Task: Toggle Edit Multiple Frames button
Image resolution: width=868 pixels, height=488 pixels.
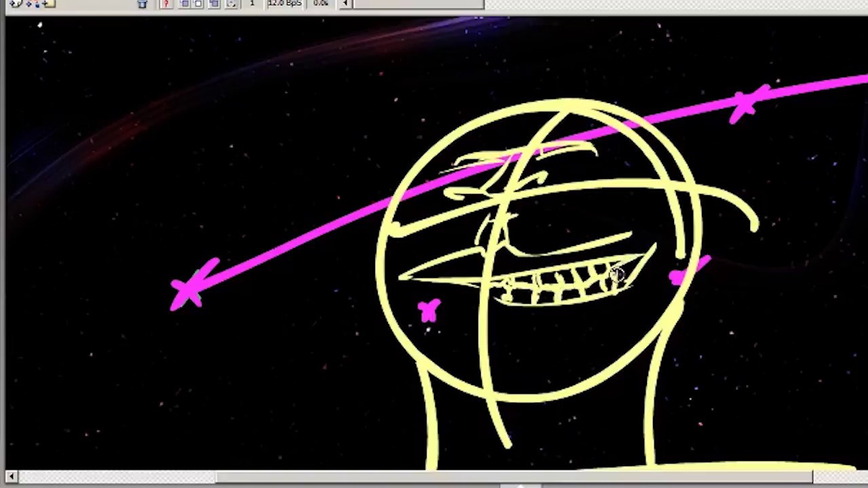Action: click(x=214, y=4)
